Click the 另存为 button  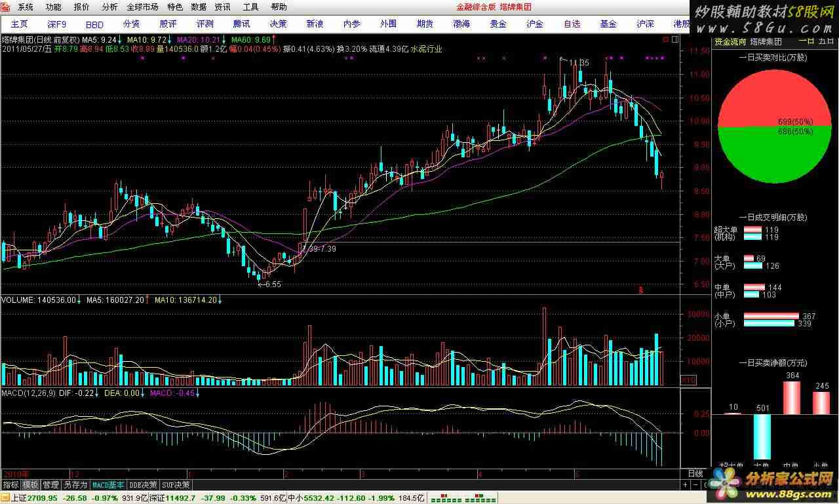[x=75, y=485]
